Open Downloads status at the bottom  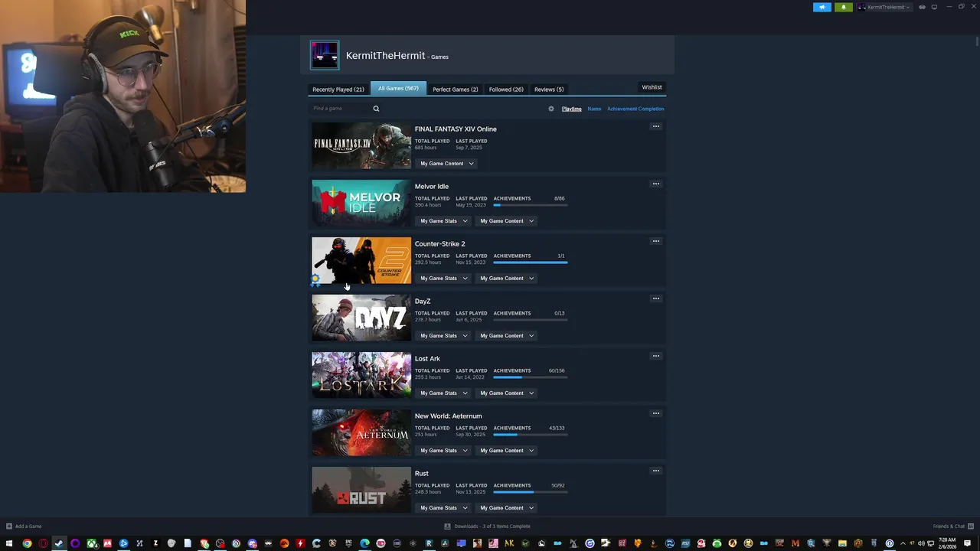pos(487,527)
